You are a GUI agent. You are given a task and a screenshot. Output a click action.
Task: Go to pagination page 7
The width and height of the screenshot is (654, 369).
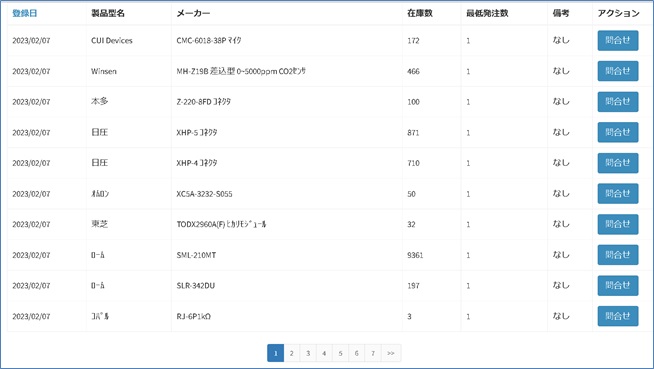click(x=373, y=353)
